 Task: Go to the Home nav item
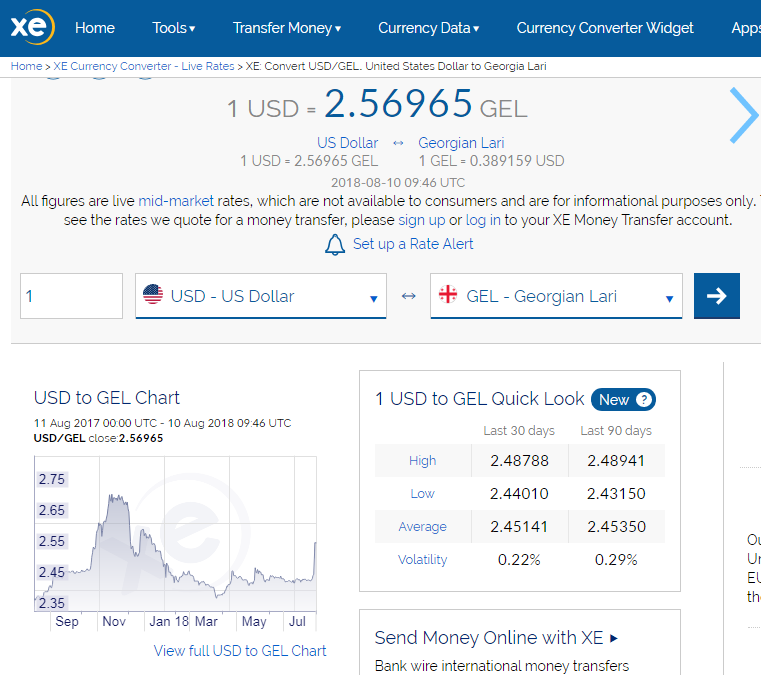tap(95, 28)
